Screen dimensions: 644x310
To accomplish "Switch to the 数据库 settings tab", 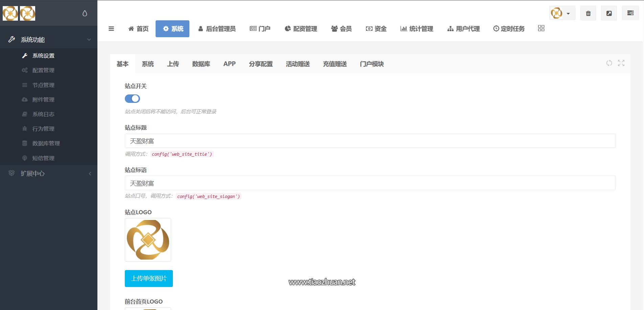I will click(201, 64).
